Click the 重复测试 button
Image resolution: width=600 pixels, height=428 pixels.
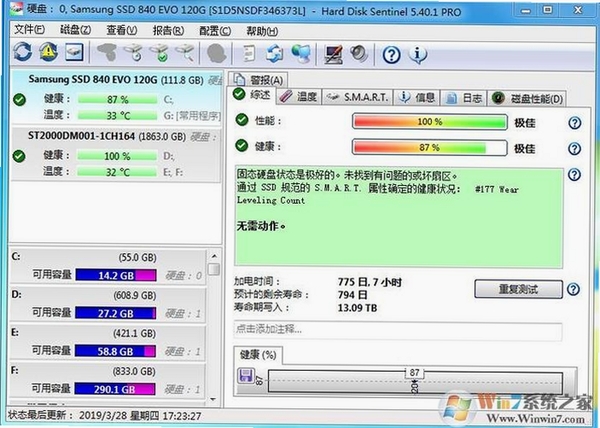[518, 289]
